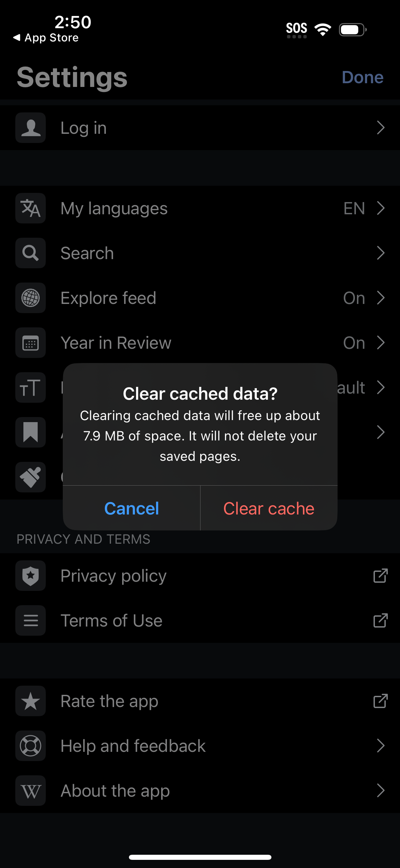Tap the bookmark icon in settings
The width and height of the screenshot is (400, 868).
(x=30, y=432)
